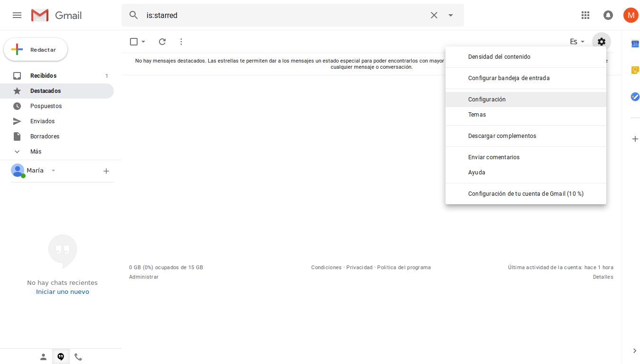Clear the search query with the X
Image resolution: width=640 pixels, height=364 pixels.
point(434,15)
